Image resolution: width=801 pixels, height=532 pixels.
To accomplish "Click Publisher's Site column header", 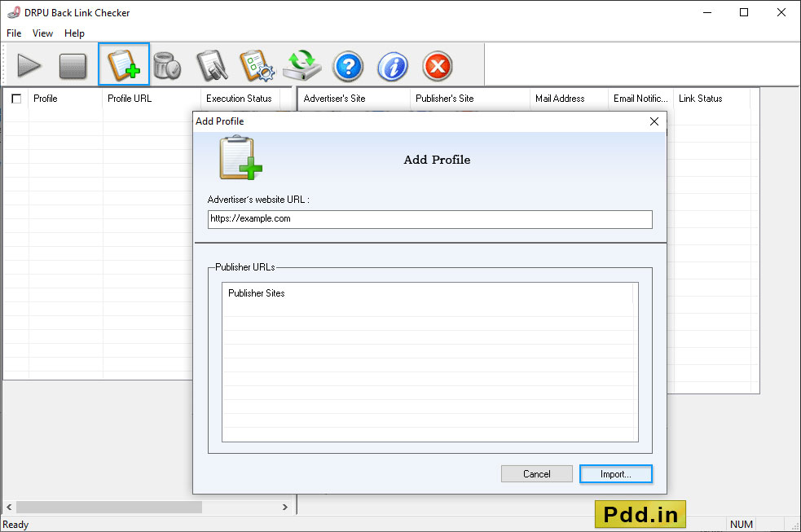I will point(469,99).
